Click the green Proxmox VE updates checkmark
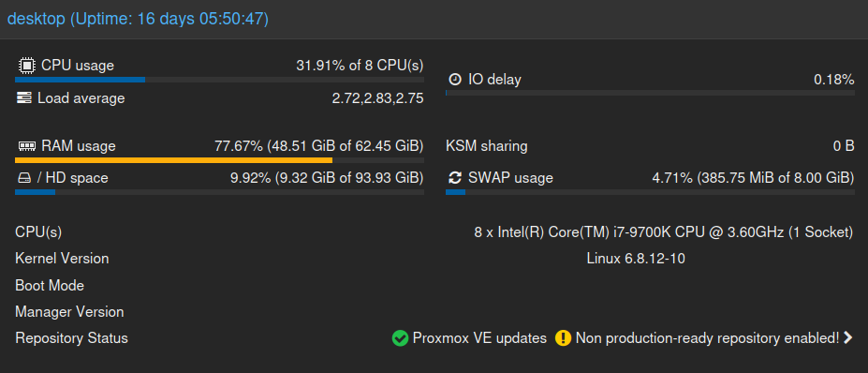This screenshot has width=868, height=373. 400,338
